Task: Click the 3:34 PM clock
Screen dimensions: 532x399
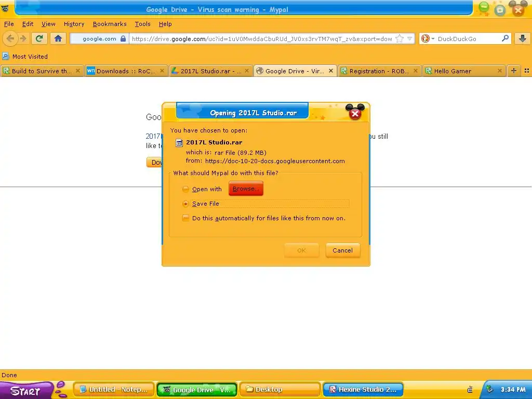Action: point(513,390)
